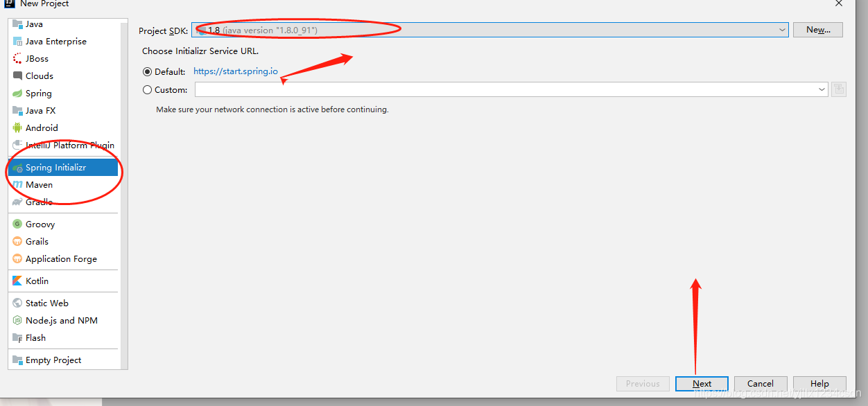Open the Project SDK dropdown
This screenshot has width=868, height=406.
489,30
